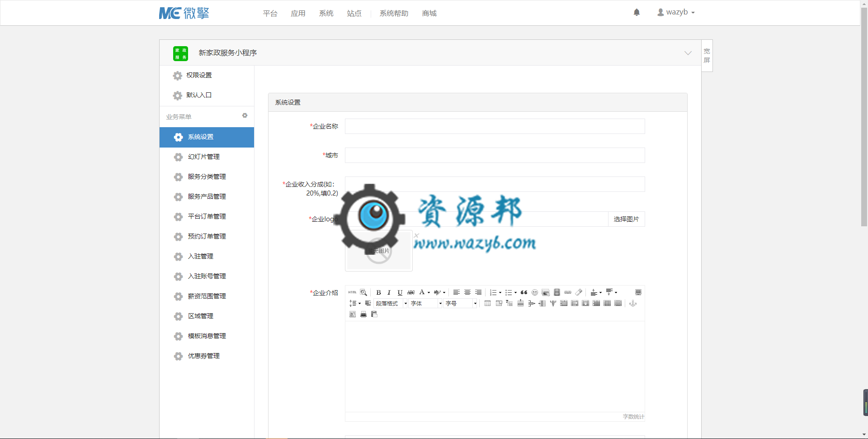The width and height of the screenshot is (868, 439).
Task: Click the 城市 input field
Action: (x=495, y=155)
